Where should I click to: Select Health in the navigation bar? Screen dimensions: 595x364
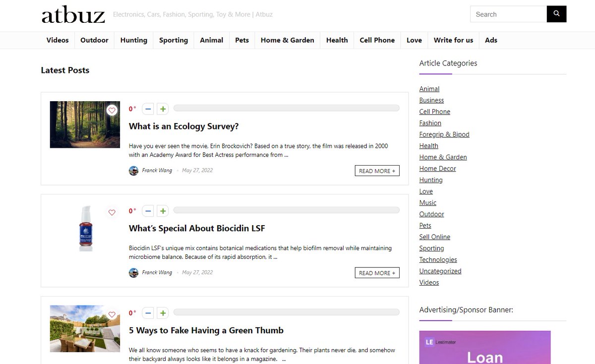coord(337,40)
